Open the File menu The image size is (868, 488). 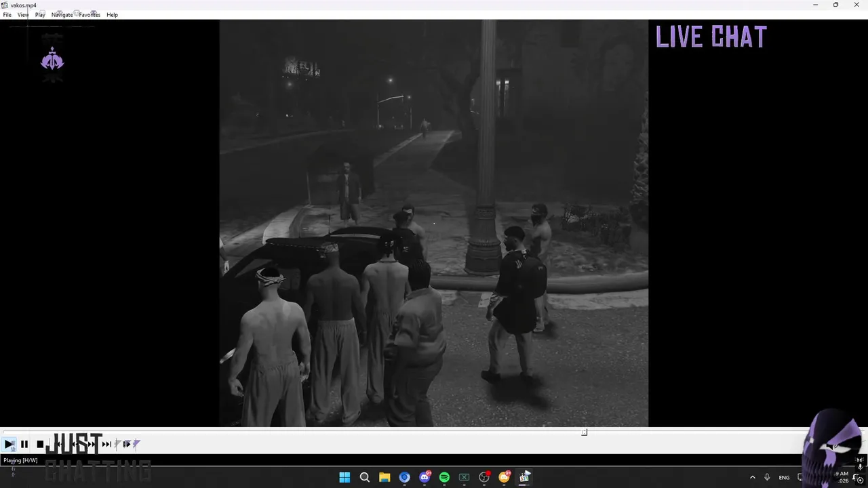tap(7, 15)
